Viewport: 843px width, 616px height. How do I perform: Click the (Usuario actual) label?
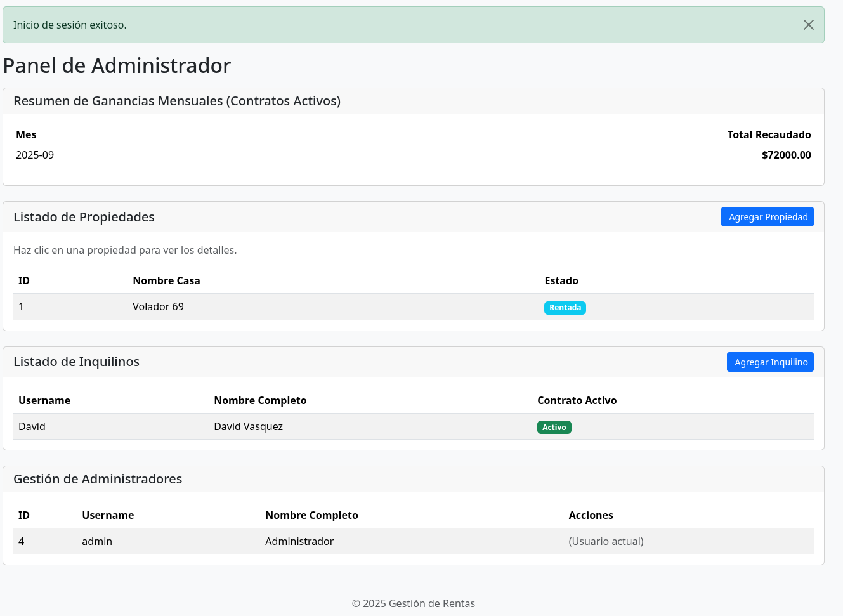(606, 542)
